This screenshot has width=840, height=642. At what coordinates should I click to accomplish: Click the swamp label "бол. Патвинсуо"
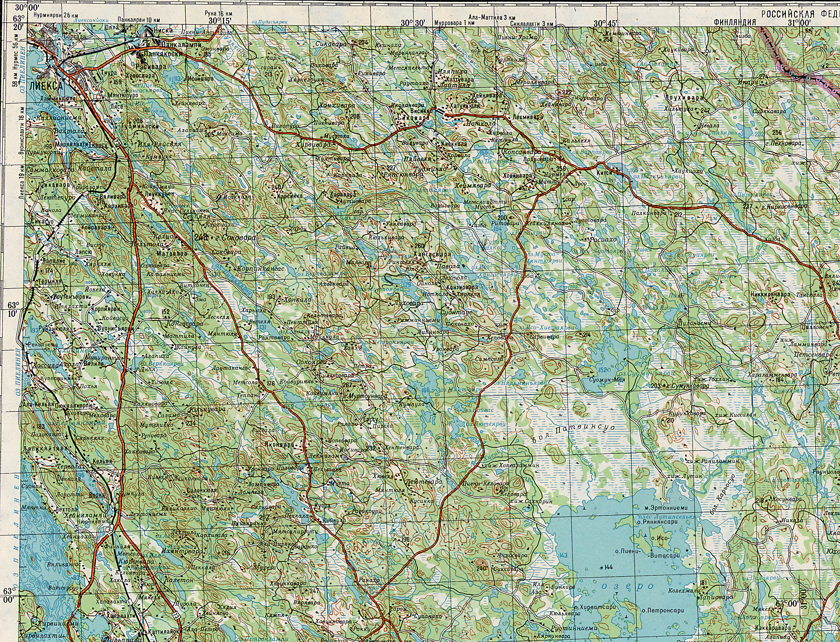point(574,432)
